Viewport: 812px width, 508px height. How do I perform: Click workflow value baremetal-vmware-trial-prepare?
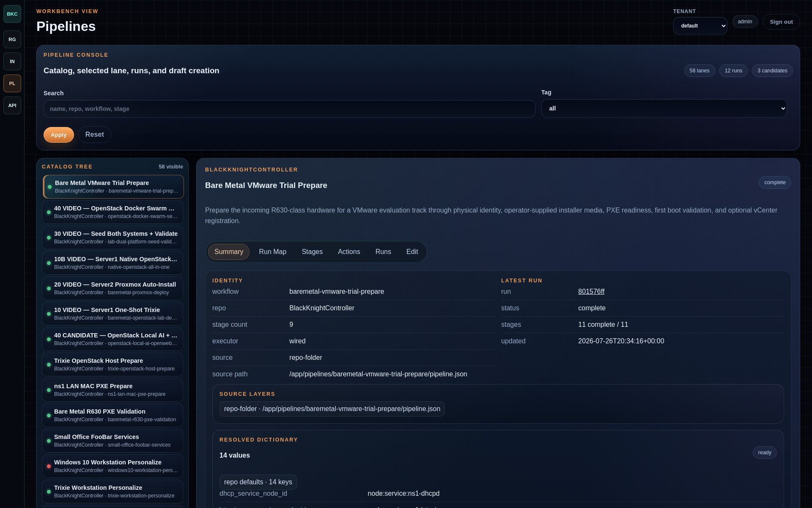tap(337, 292)
